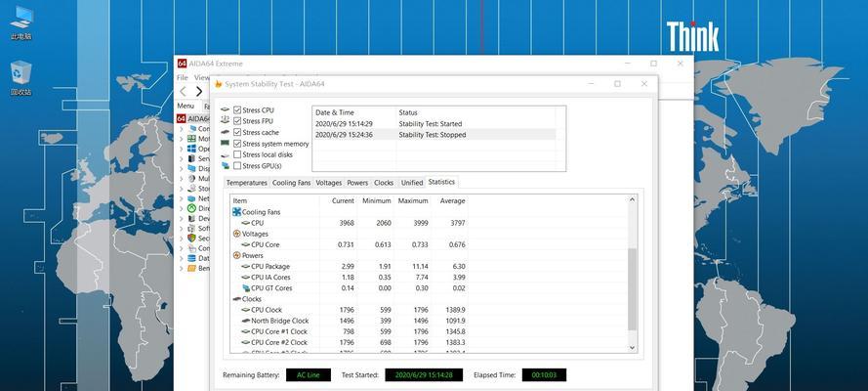Click the orange icon of Powers group
Viewport: 868px width, 391px height.
236,255
